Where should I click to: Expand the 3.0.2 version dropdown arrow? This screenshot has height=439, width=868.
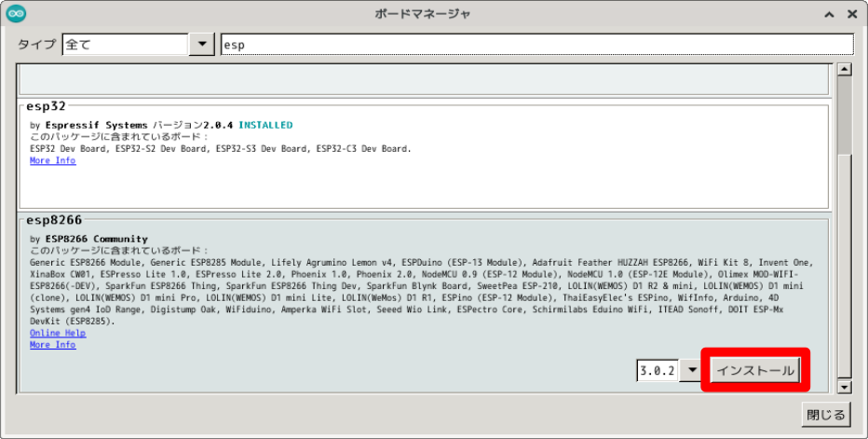coord(692,370)
